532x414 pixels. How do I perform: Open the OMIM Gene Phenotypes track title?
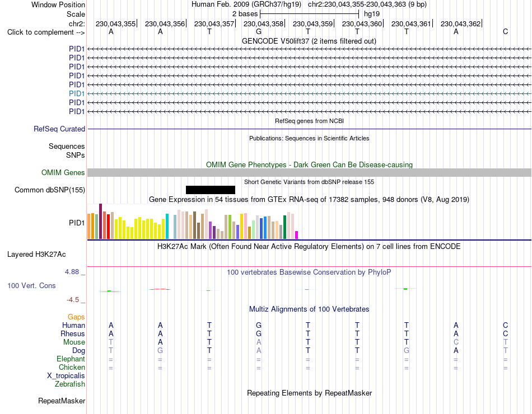pos(309,165)
